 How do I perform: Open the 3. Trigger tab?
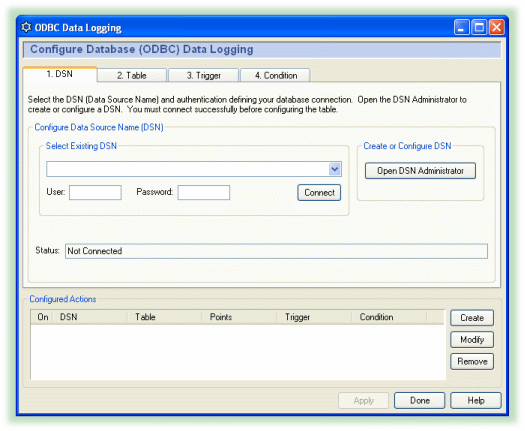(x=204, y=75)
